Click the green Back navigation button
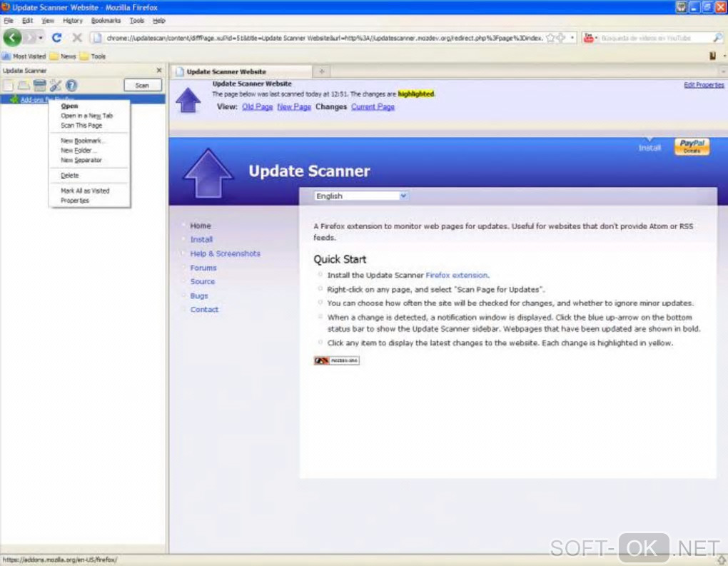The image size is (728, 566). coord(13,38)
